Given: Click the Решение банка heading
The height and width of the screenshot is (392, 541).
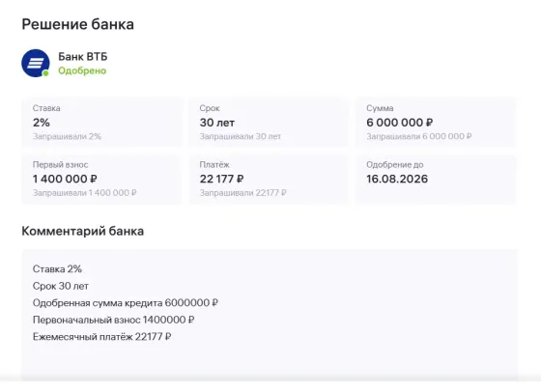Looking at the screenshot, I should (77, 24).
